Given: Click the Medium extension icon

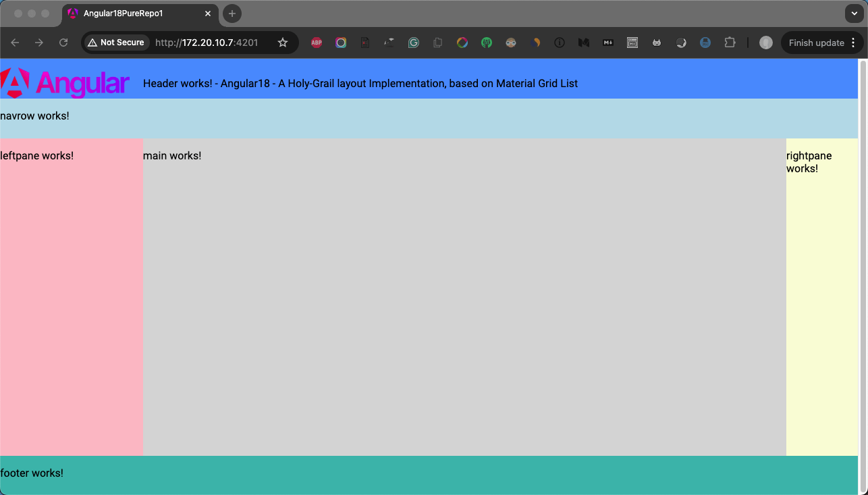Looking at the screenshot, I should click(584, 42).
